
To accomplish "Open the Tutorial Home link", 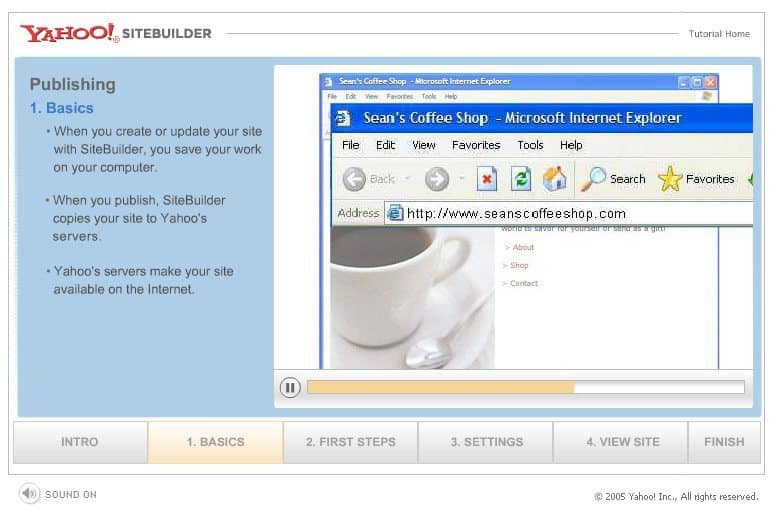I will coord(719,34).
